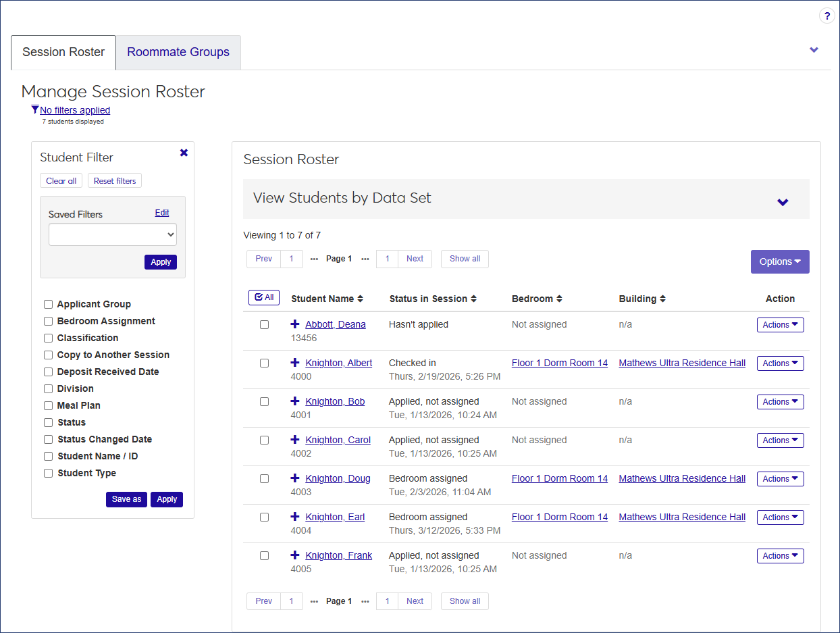
Task: Check the Bedroom Assignment filter option
Action: pos(48,321)
